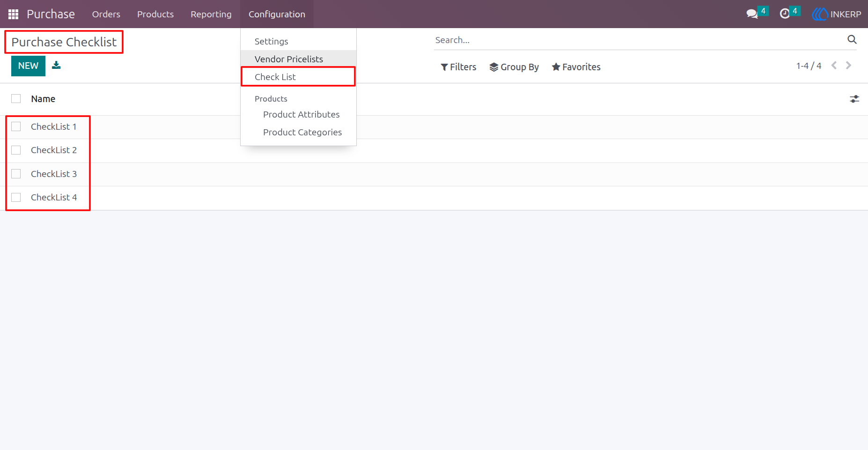868x450 pixels.
Task: Click the download import records icon
Action: click(56, 65)
